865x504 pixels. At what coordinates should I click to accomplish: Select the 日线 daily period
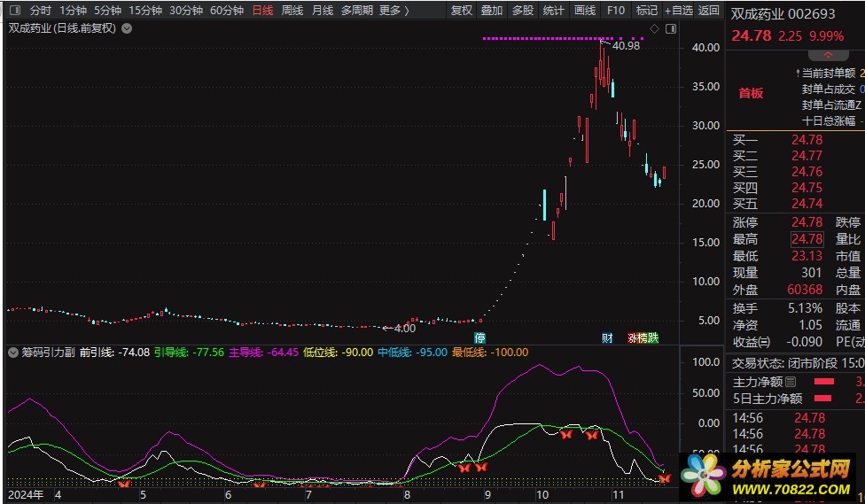pyautogui.click(x=262, y=10)
